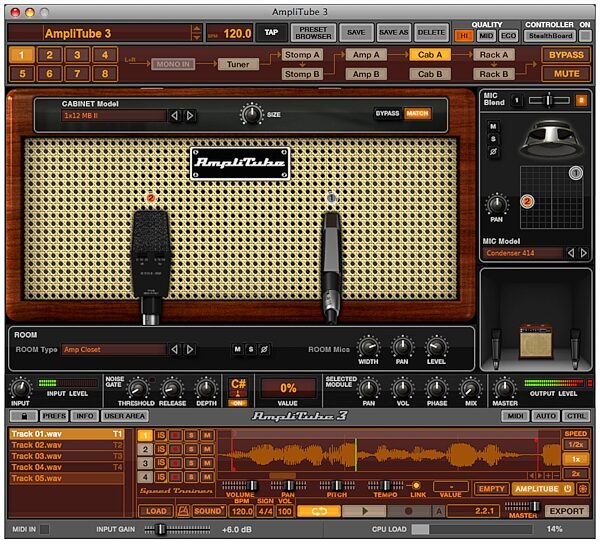Toggle the cabinet BYPASS switch

(387, 113)
